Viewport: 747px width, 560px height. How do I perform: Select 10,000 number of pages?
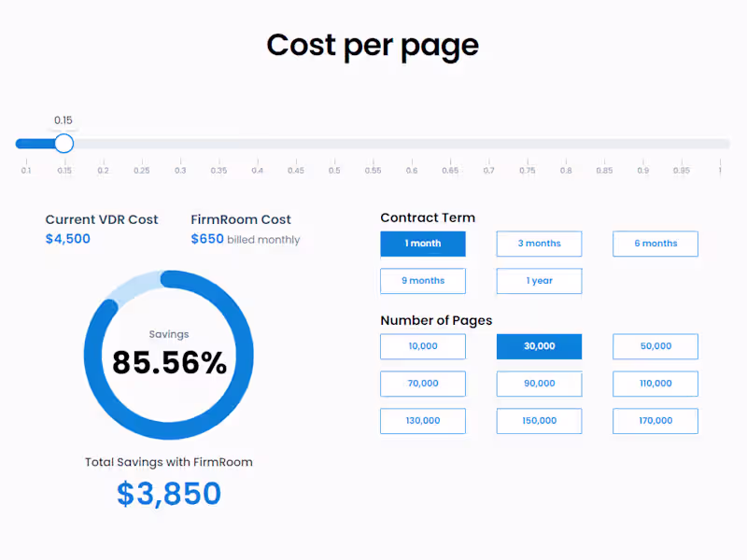click(x=423, y=346)
